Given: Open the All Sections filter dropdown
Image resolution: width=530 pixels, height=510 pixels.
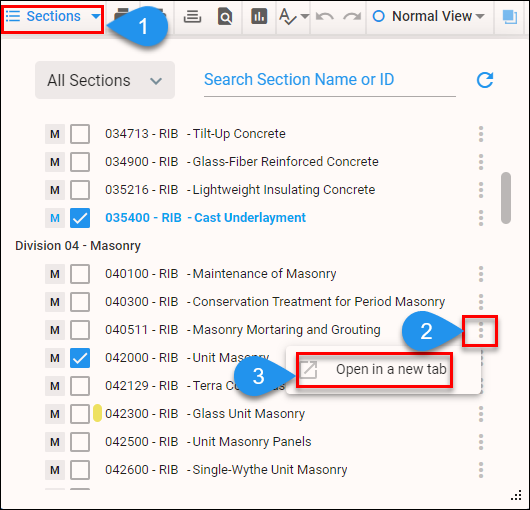Looking at the screenshot, I should pos(105,80).
